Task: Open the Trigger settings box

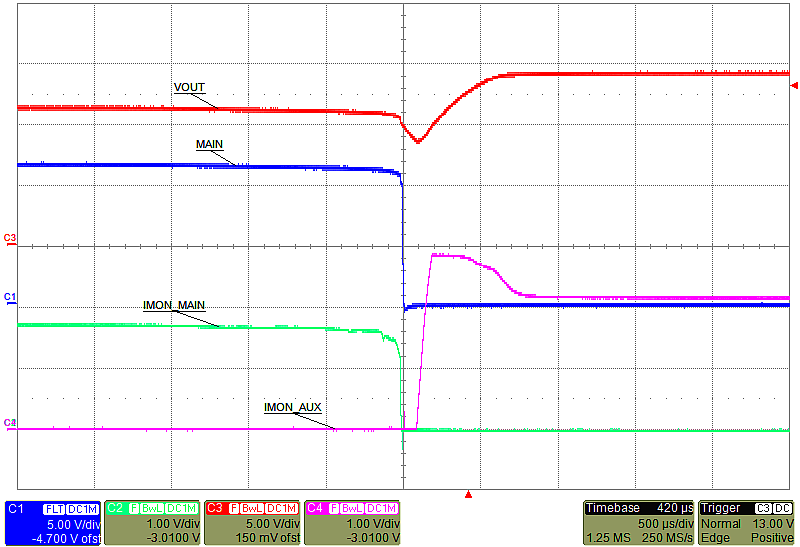Action: pos(746,523)
